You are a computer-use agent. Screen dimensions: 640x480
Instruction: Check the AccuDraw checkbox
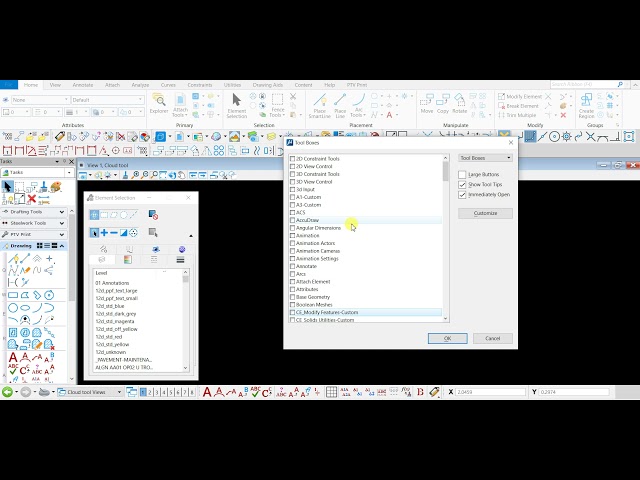coord(292,220)
